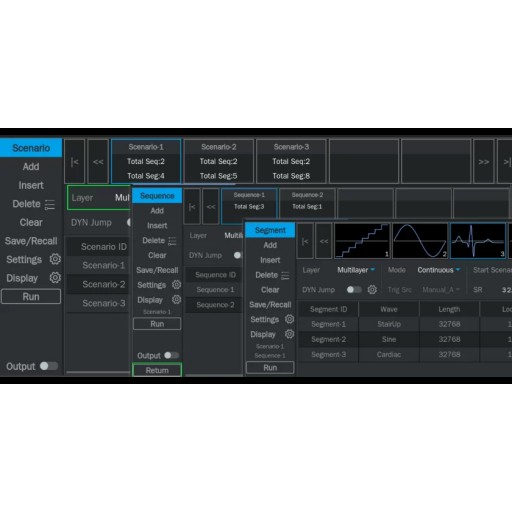Screen dimensions: 512x512
Task: Toggle the DYN Jump switch in Sequence panel
Action: 238,255
